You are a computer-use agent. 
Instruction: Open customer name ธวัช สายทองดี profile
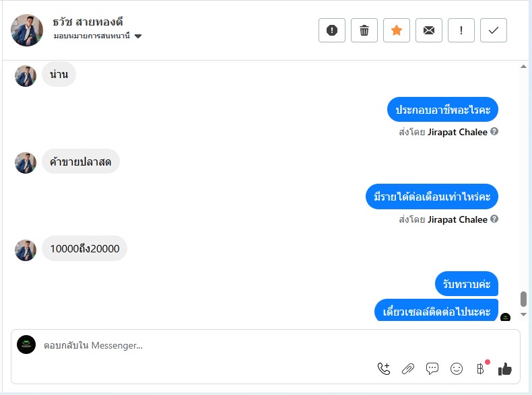tap(88, 22)
